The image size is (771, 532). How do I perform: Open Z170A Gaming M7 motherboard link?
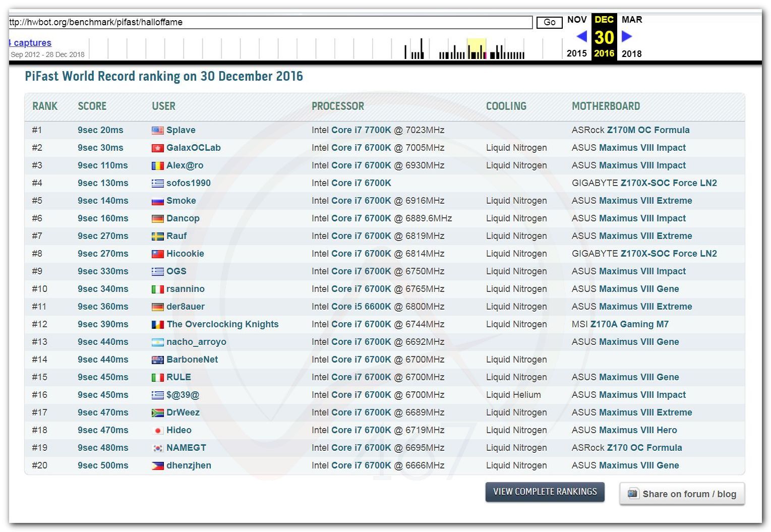(x=630, y=324)
